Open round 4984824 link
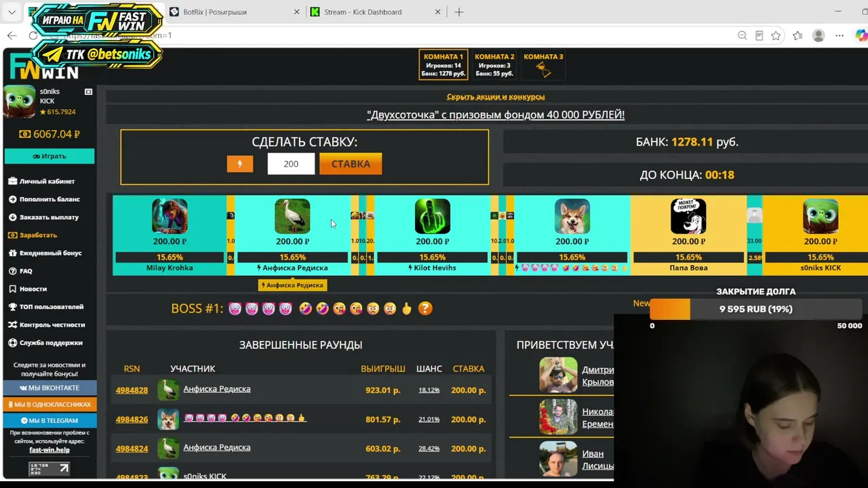This screenshot has width=868, height=488. click(x=132, y=448)
